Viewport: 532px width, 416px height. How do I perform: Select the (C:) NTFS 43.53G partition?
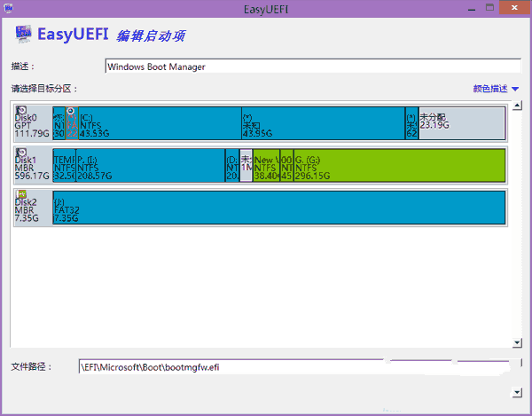coord(160,122)
